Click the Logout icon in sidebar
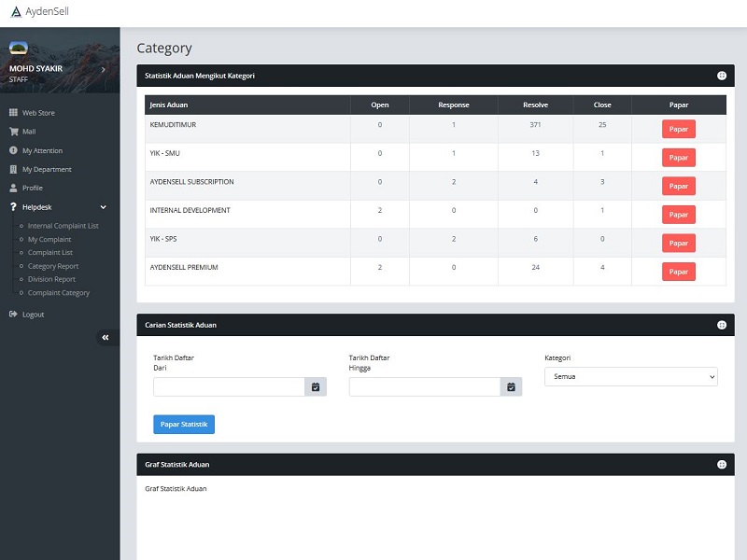The image size is (747, 560). pos(14,315)
